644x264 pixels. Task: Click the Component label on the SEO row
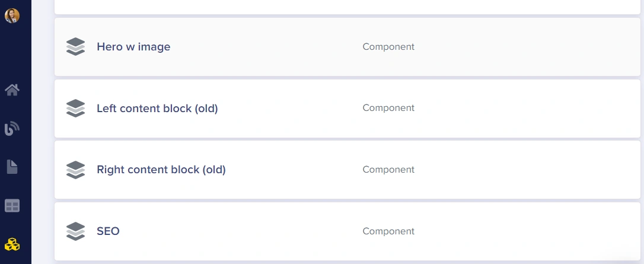pos(388,231)
